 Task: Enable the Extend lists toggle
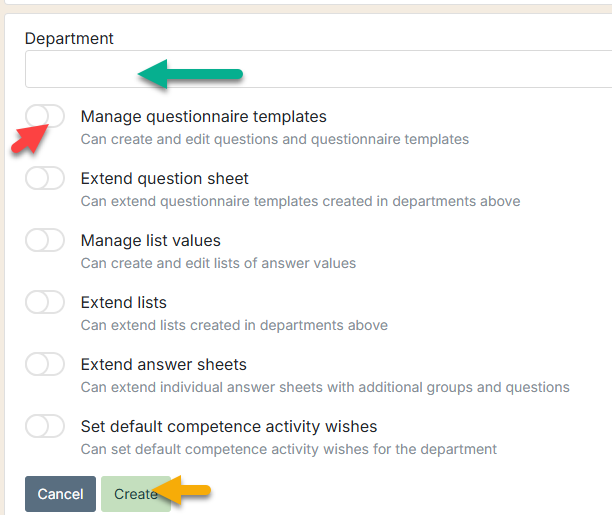point(45,302)
